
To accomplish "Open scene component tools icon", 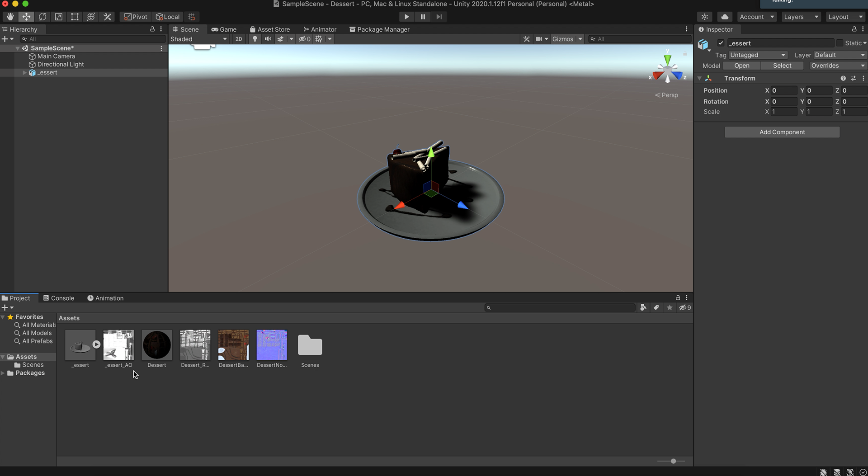I will click(x=527, y=39).
